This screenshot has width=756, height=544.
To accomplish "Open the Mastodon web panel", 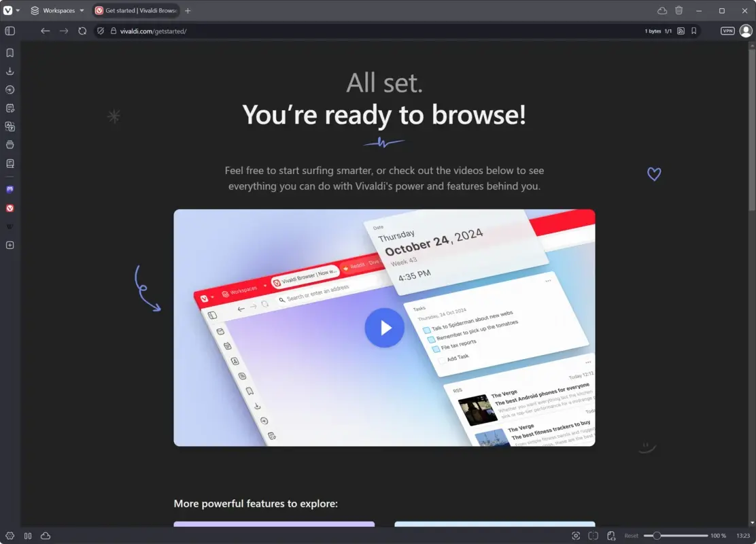I will pyautogui.click(x=10, y=189).
